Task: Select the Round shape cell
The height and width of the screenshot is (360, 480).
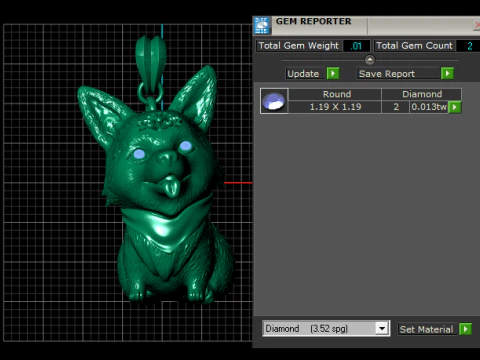Action: point(335,94)
